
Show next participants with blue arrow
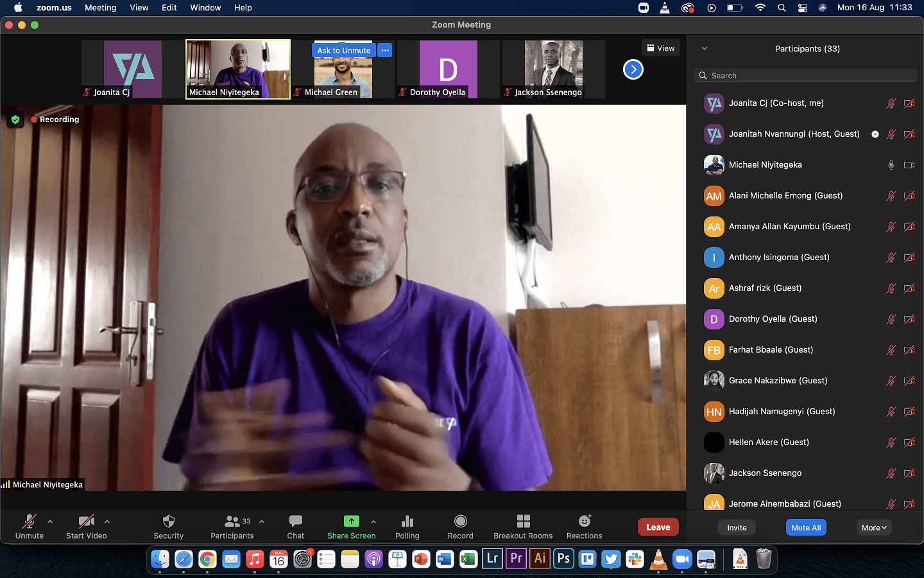point(633,69)
